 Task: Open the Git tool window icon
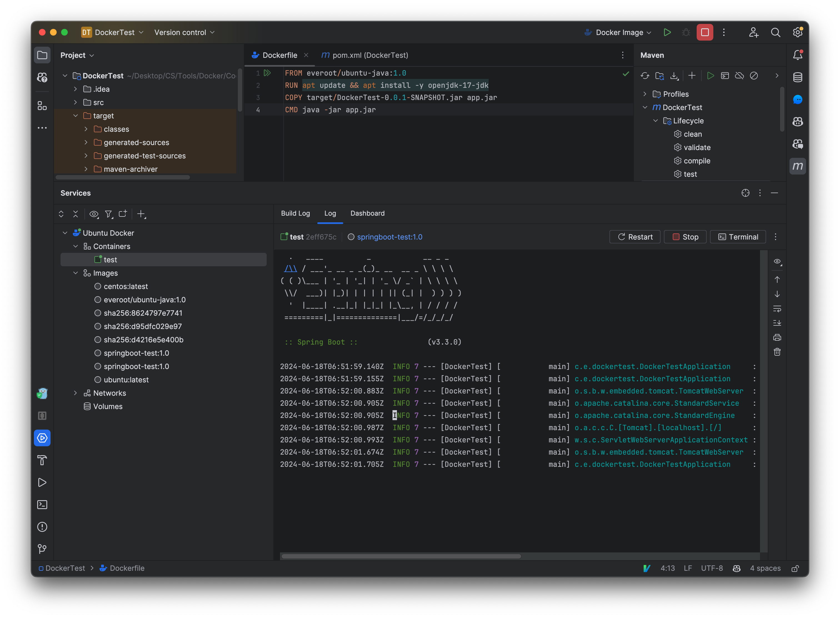[42, 549]
